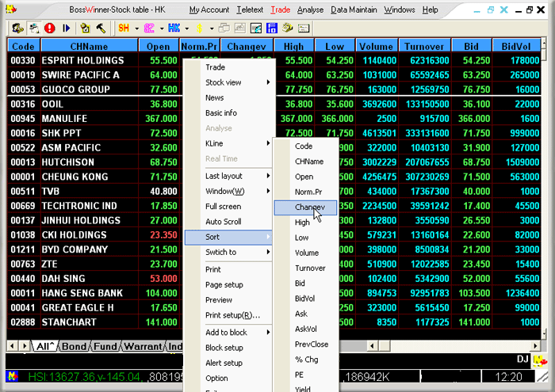Image resolution: width=555 pixels, height=392 pixels.
Task: Click the 00330 ESPRIT HOLDINGS code cell
Action: click(x=23, y=60)
